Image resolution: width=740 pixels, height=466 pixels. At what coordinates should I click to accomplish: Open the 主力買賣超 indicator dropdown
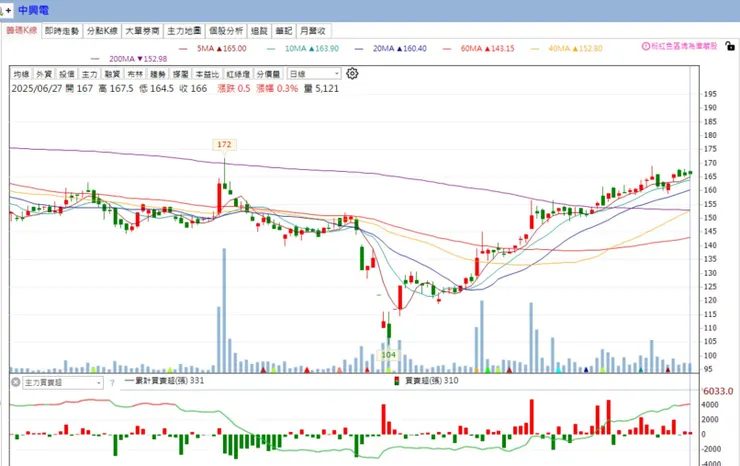pyautogui.click(x=62, y=382)
